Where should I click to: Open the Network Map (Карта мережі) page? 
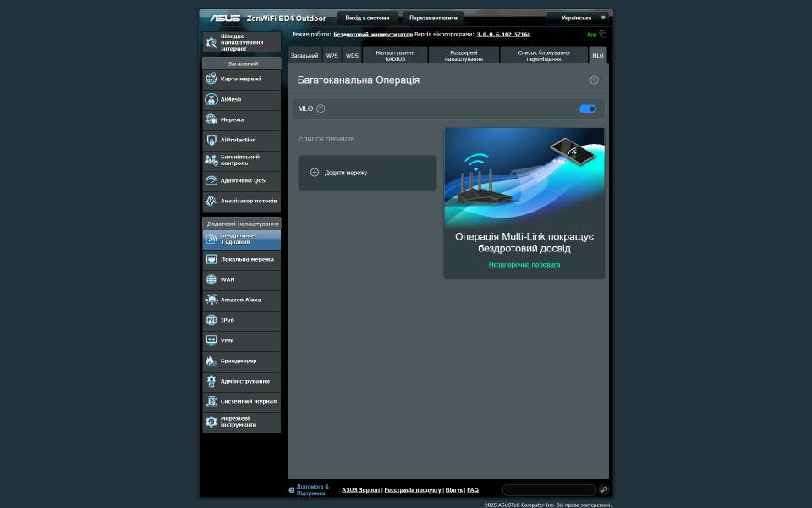[241, 79]
